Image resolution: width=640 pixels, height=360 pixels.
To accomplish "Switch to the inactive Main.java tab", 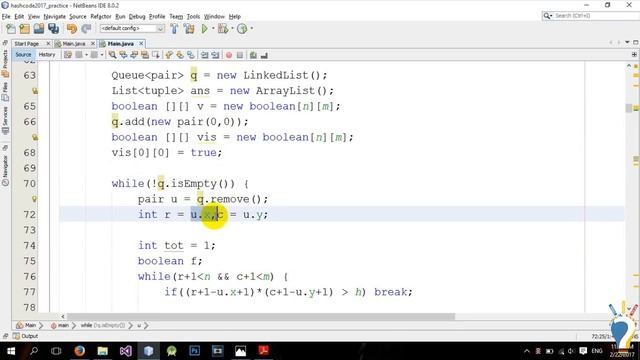I will (x=74, y=44).
